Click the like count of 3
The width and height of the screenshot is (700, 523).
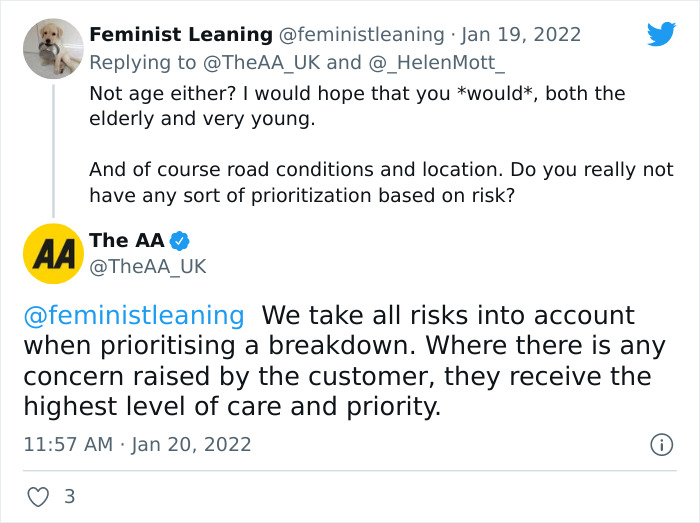(x=69, y=496)
